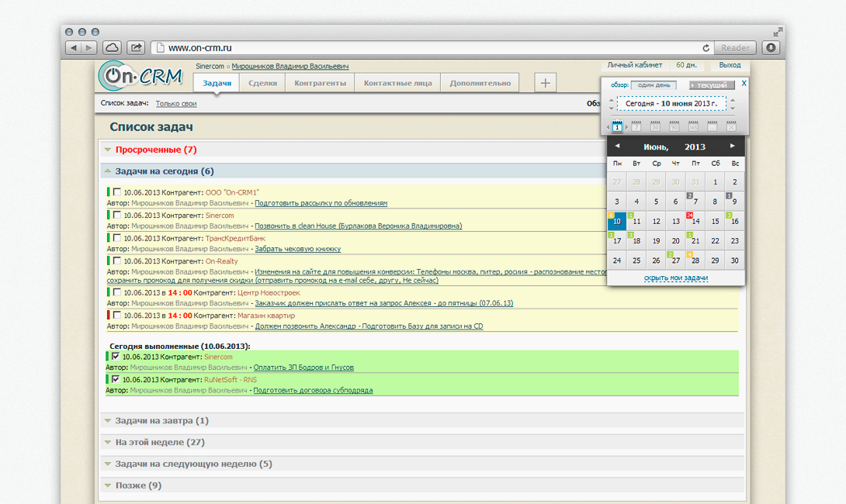Select June 27 in the calendar
Screen dimensions: 846x504
(x=675, y=261)
